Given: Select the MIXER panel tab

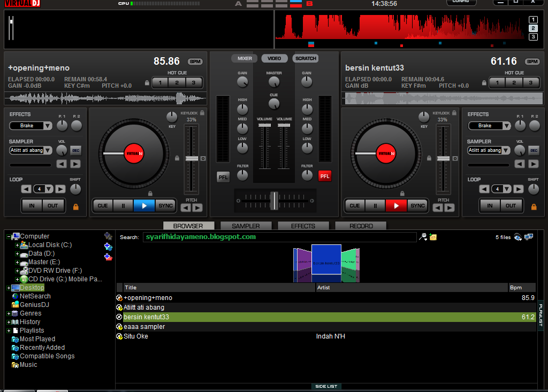Looking at the screenshot, I should [x=245, y=58].
